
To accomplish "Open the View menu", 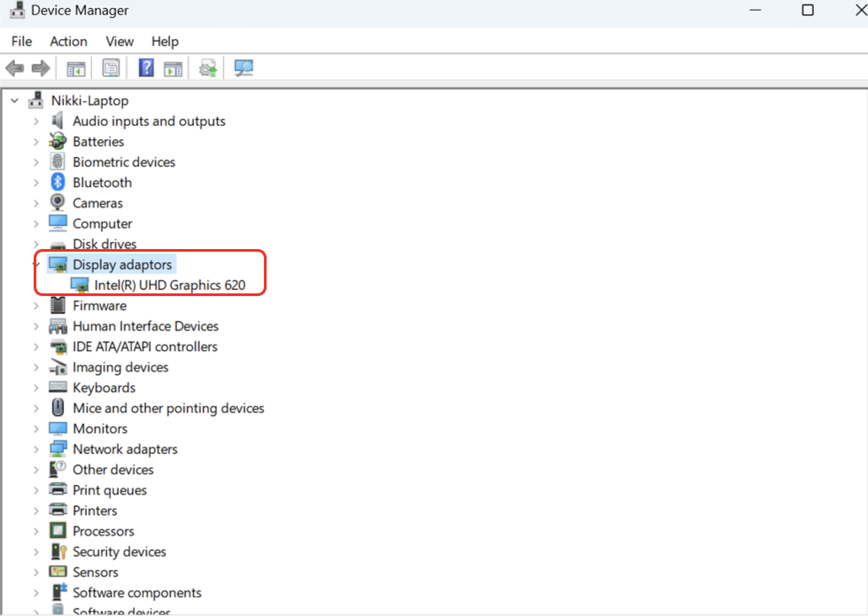I will [119, 41].
